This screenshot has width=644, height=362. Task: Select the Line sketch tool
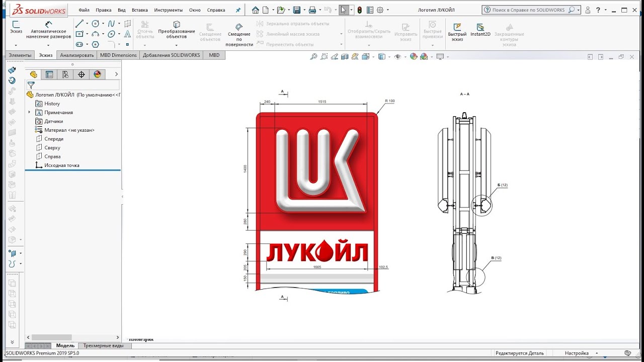pos(79,24)
